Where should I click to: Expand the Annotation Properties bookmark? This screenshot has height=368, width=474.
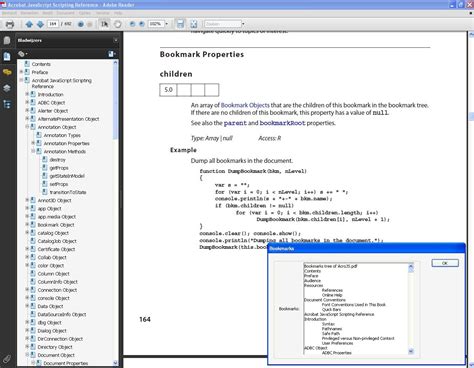click(x=33, y=143)
